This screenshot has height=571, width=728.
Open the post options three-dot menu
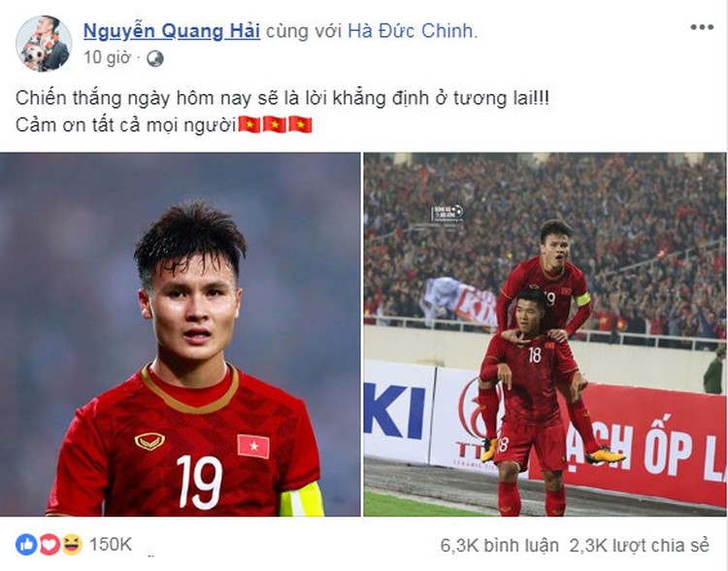[x=702, y=27]
